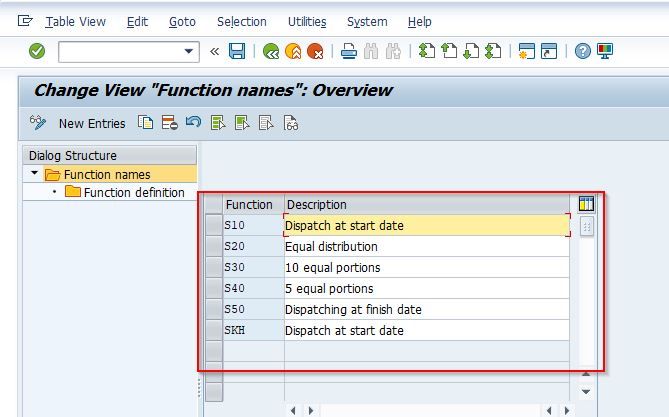Click description '5 equal portions'
The image size is (669, 417).
pos(427,288)
